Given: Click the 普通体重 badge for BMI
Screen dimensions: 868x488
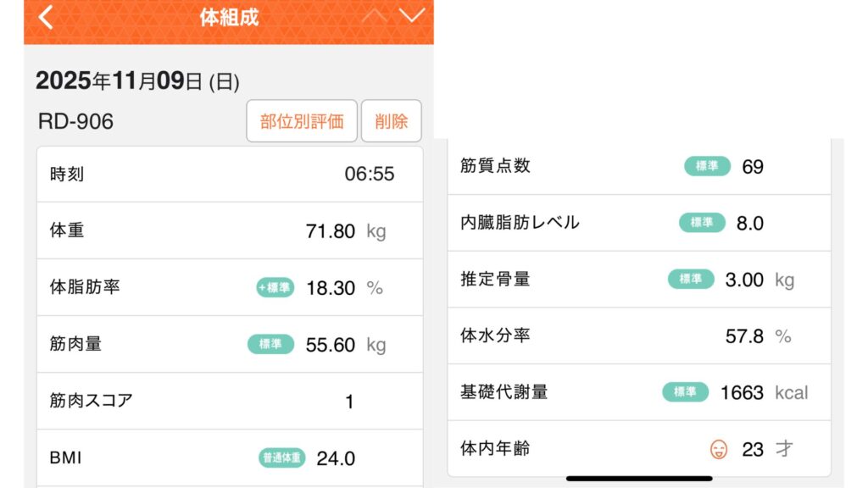Looking at the screenshot, I should (281, 458).
